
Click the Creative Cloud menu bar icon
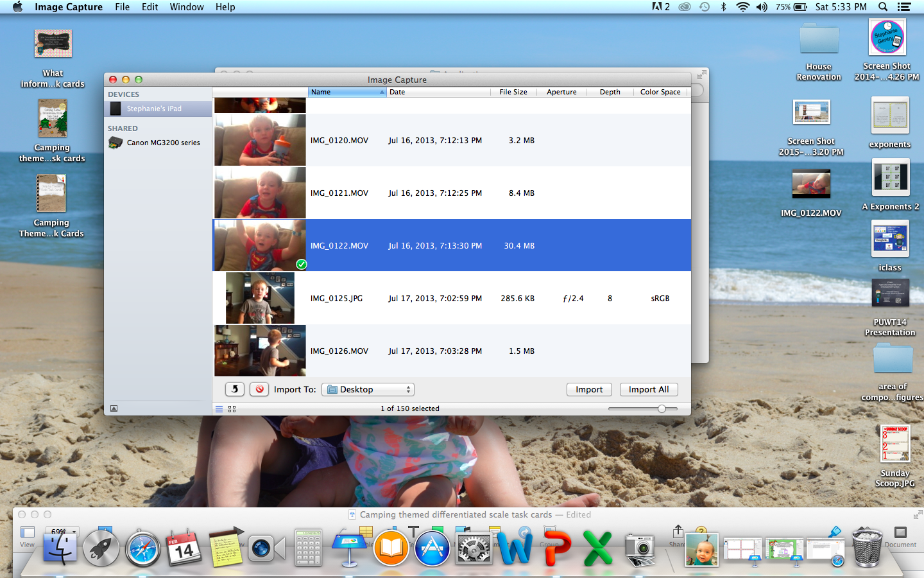(x=685, y=7)
